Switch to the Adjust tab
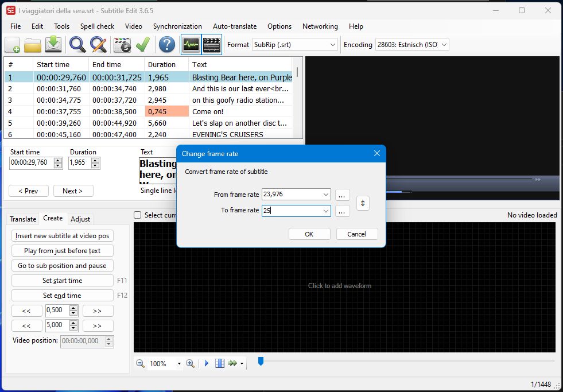The height and width of the screenshot is (392, 563). [x=80, y=219]
